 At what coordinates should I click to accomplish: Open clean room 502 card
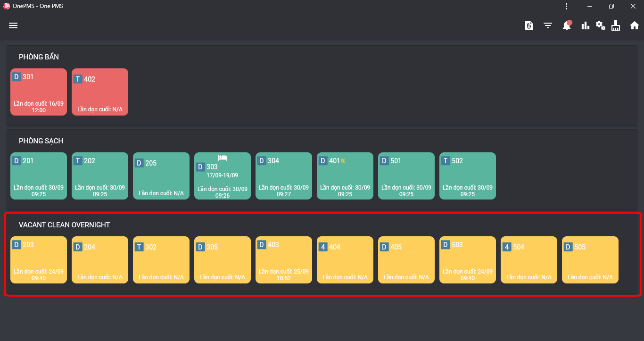(468, 176)
